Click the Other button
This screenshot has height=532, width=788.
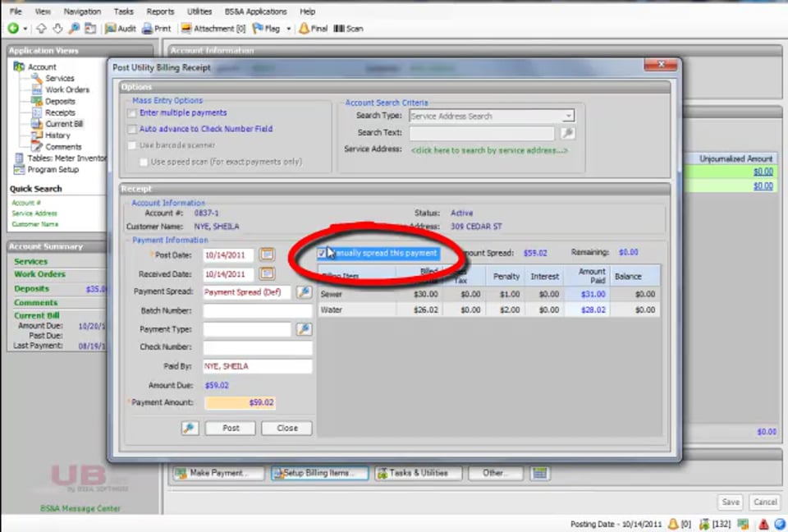tap(496, 473)
